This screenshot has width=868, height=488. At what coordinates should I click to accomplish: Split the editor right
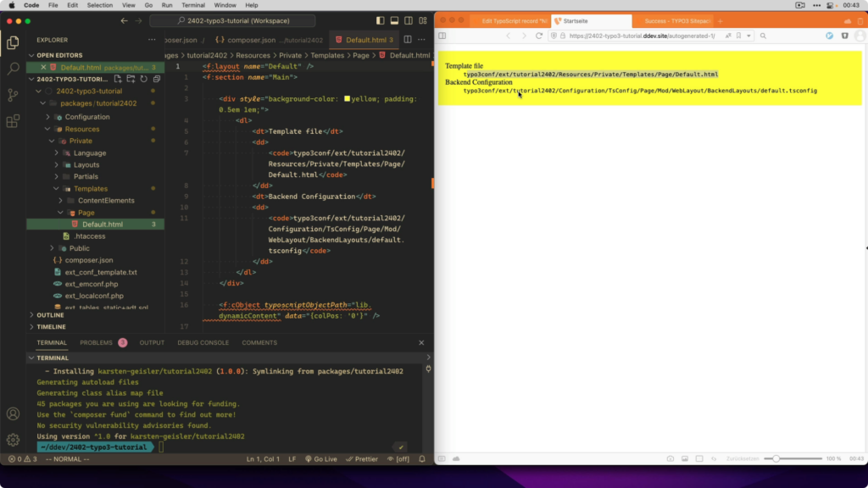(x=408, y=40)
